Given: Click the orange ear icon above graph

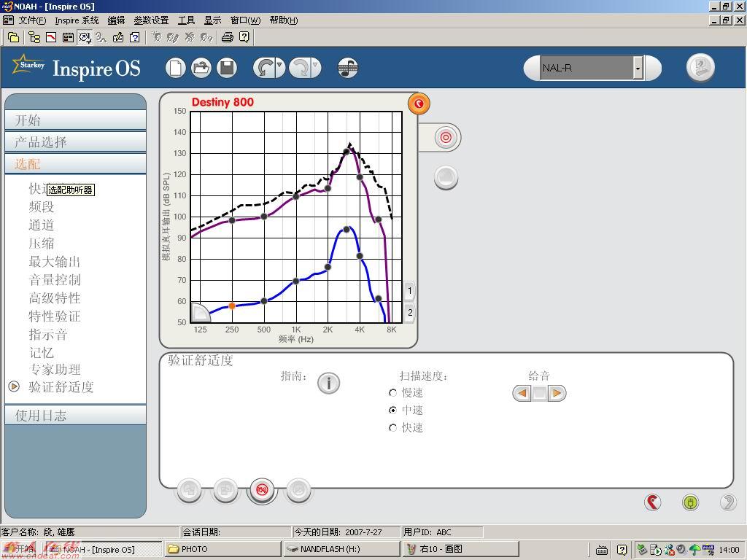Looking at the screenshot, I should pyautogui.click(x=419, y=104).
